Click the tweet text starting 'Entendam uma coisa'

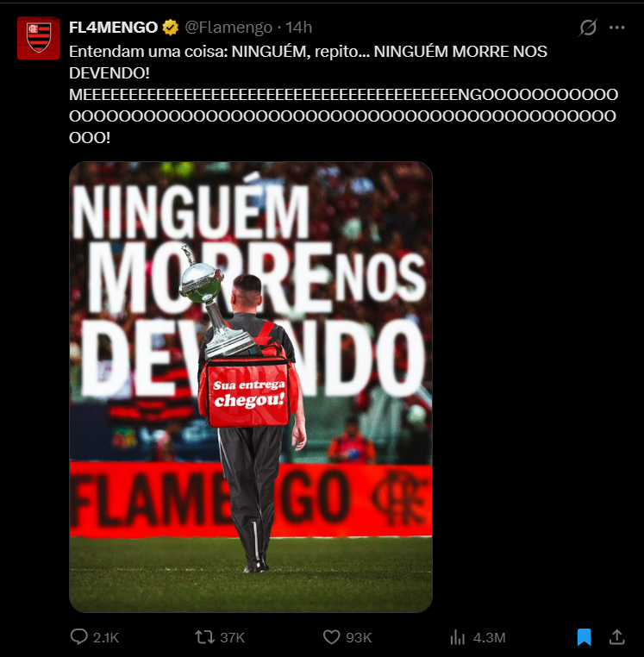(x=344, y=94)
